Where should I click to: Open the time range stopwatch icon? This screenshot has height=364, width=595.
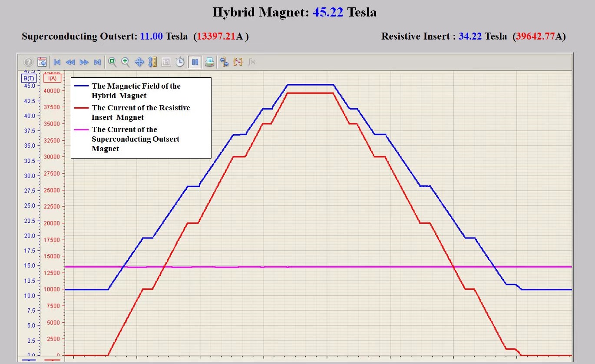coord(180,62)
